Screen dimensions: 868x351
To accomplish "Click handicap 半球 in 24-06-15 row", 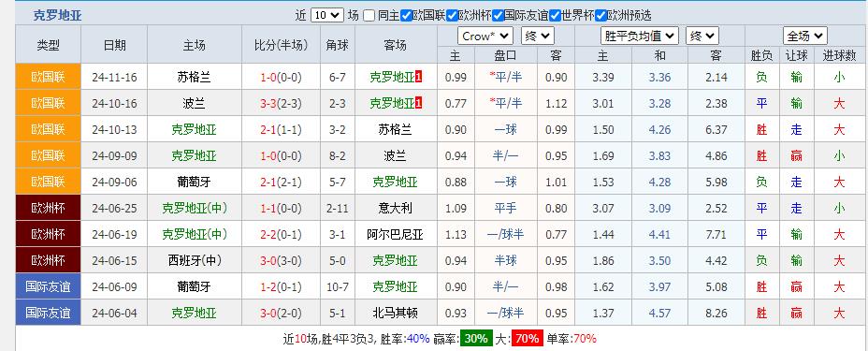I will [x=505, y=260].
